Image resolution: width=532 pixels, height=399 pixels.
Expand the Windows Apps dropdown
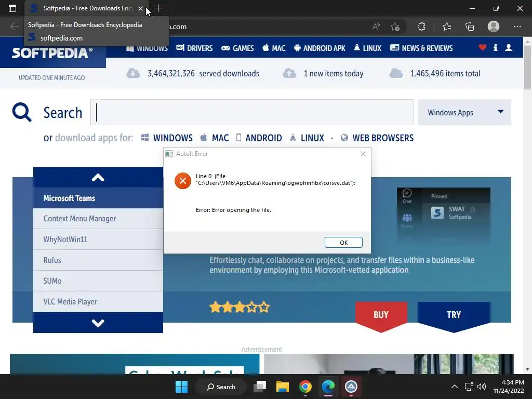coord(464,112)
